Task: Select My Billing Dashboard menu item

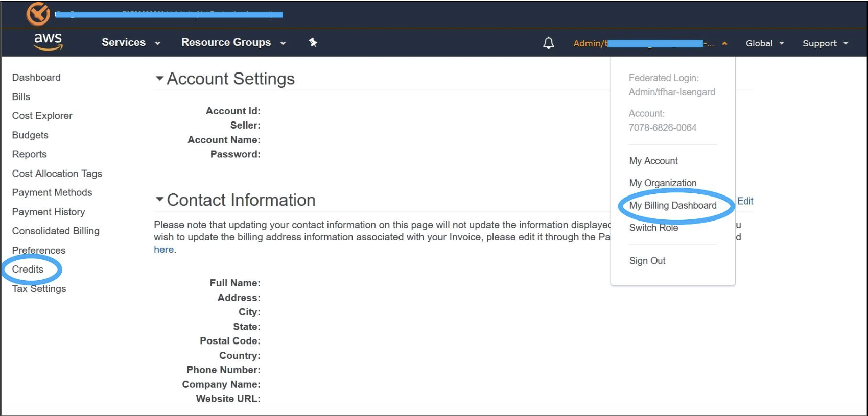Action: [x=672, y=205]
